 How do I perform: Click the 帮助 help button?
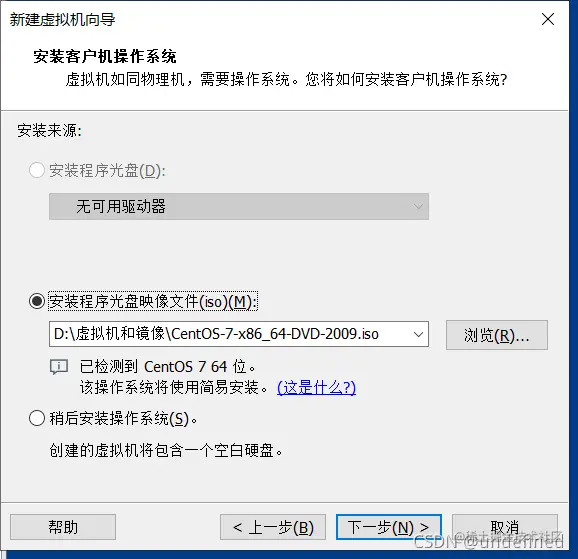[63, 527]
